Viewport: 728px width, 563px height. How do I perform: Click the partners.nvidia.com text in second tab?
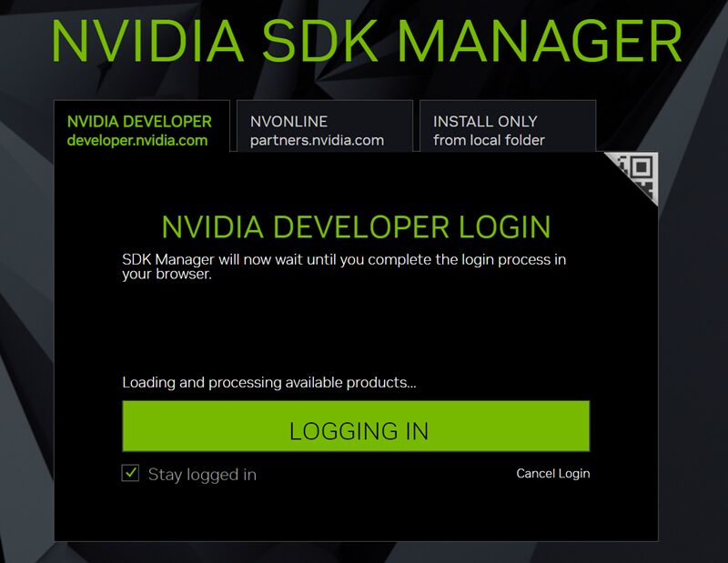[317, 141]
